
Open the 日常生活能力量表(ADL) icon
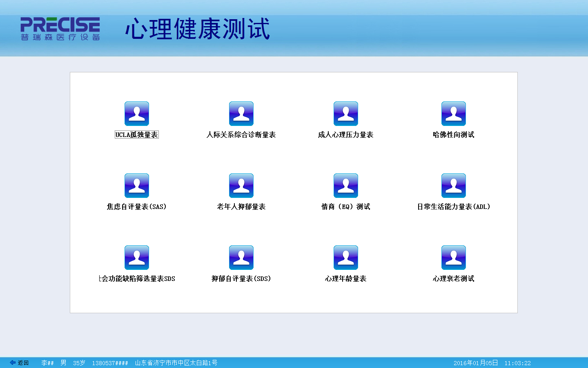(x=453, y=186)
